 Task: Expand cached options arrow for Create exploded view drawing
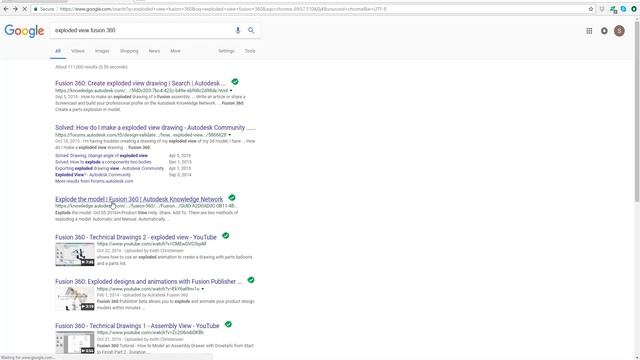(x=231, y=91)
